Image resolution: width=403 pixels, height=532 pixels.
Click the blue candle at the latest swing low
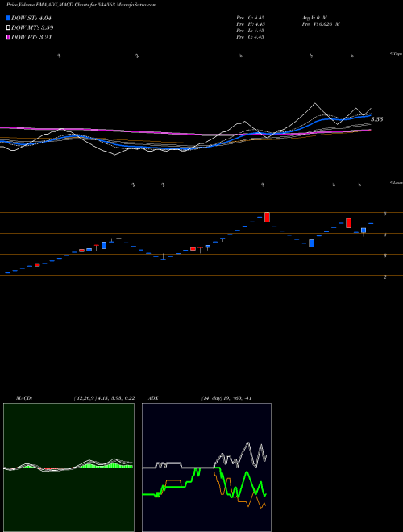tap(311, 243)
